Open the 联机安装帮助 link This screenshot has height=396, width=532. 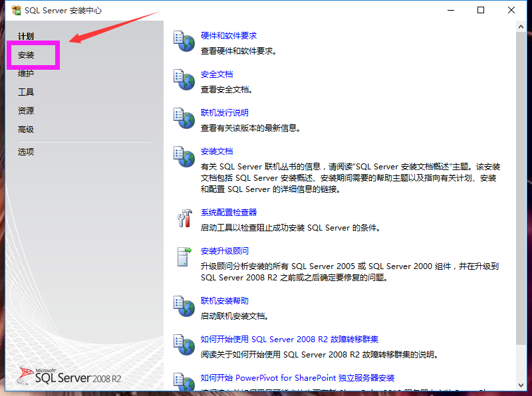pyautogui.click(x=225, y=301)
